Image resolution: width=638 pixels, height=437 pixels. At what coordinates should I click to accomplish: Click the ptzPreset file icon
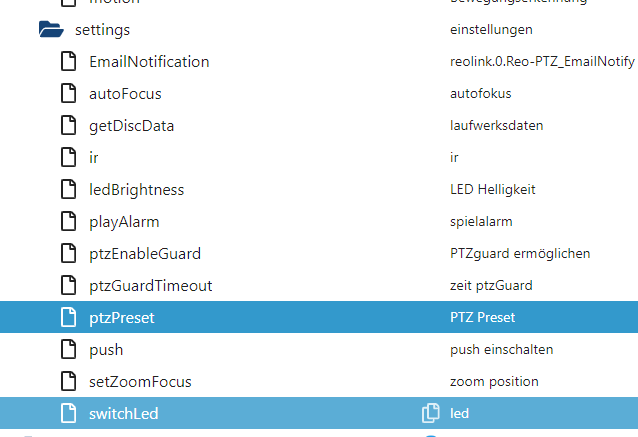click(x=68, y=317)
